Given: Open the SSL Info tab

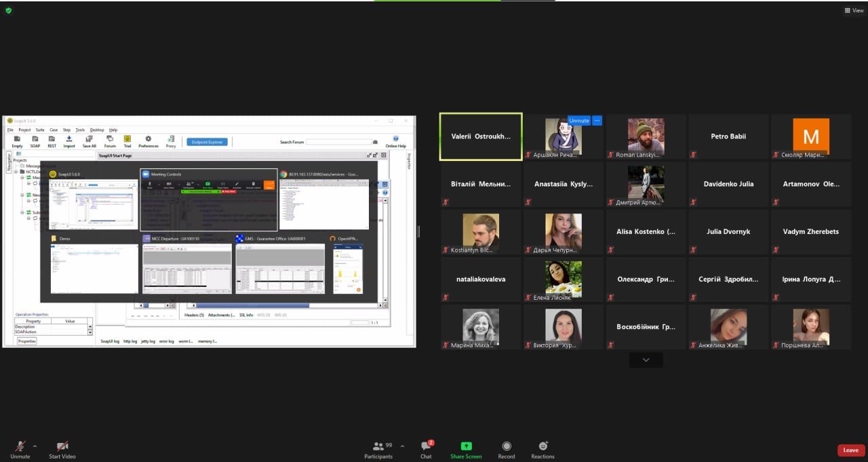Looking at the screenshot, I should [x=246, y=315].
